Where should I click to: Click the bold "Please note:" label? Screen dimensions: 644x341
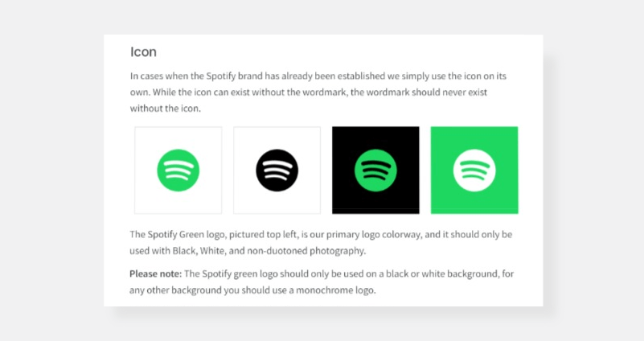156,273
